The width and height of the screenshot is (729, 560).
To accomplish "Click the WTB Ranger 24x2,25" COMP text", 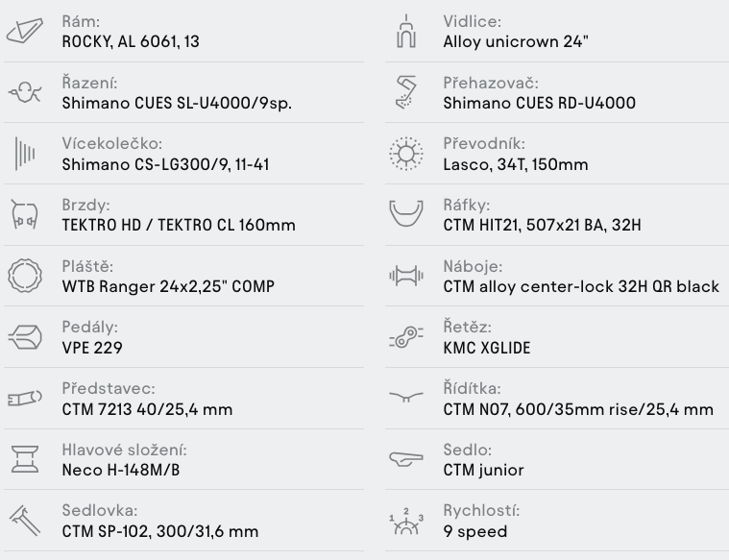I will point(168,286).
